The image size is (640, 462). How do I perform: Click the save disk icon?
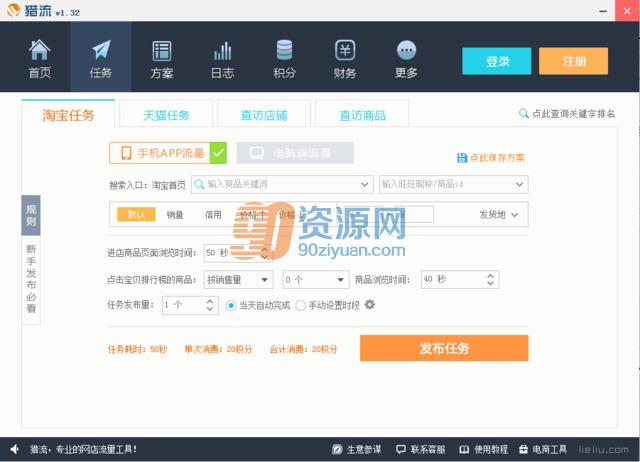point(462,158)
